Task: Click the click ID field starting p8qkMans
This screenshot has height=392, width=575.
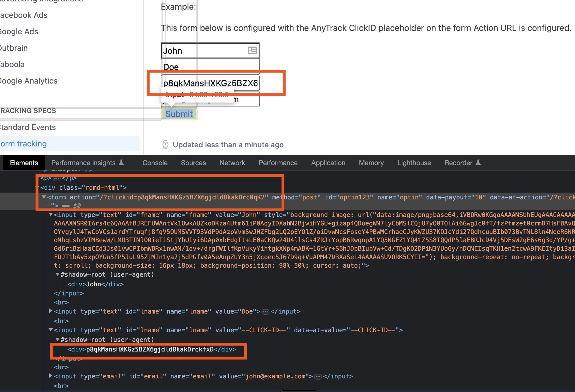Action: (210, 83)
